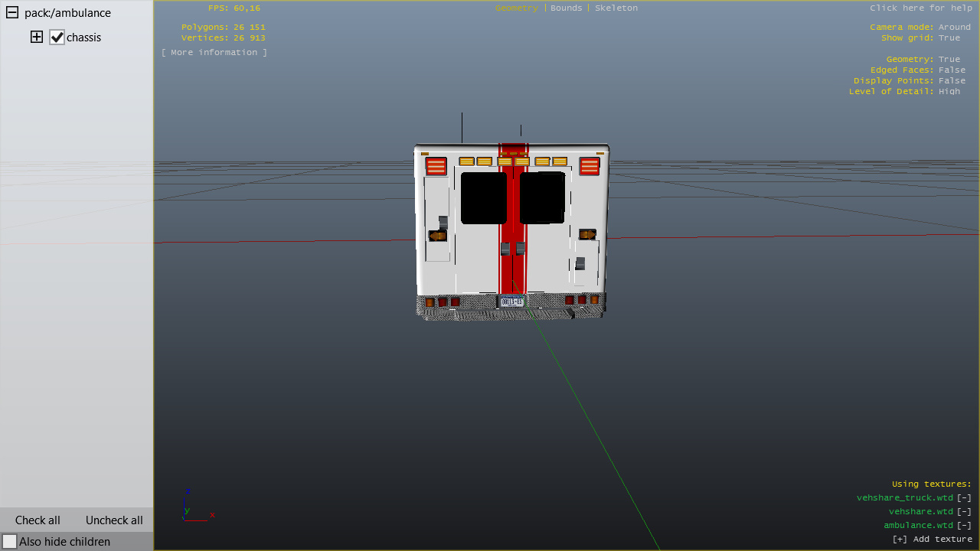Expand the chassis tree node
This screenshot has width=980, height=551.
(37, 37)
